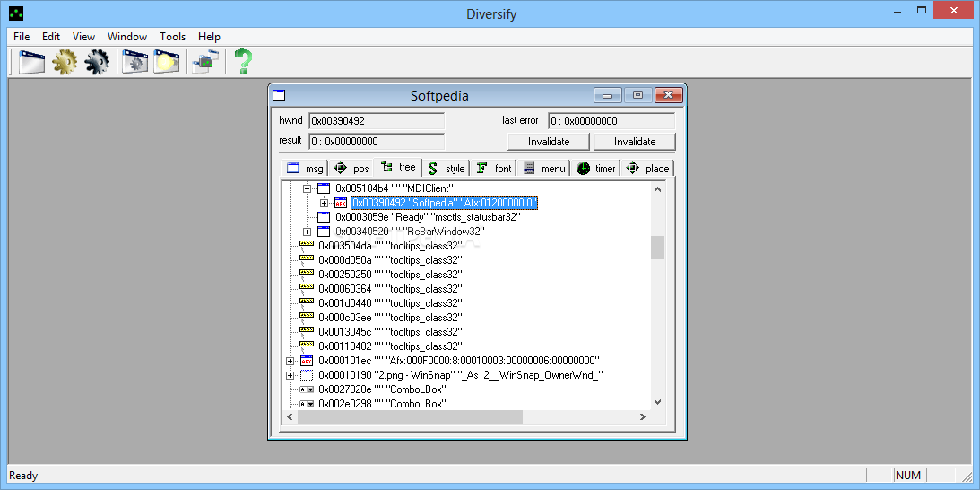
Task: Click the window icon beside MDIClient row
Action: pyautogui.click(x=323, y=188)
